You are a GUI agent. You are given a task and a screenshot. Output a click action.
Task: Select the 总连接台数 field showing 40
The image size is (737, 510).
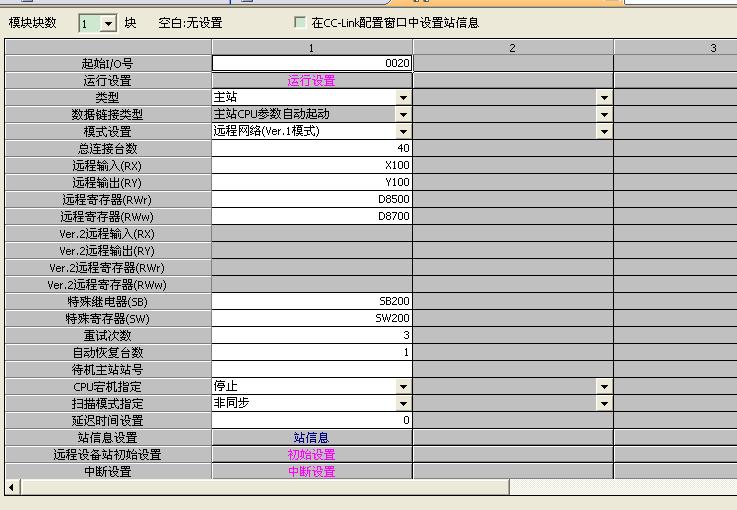(311, 149)
